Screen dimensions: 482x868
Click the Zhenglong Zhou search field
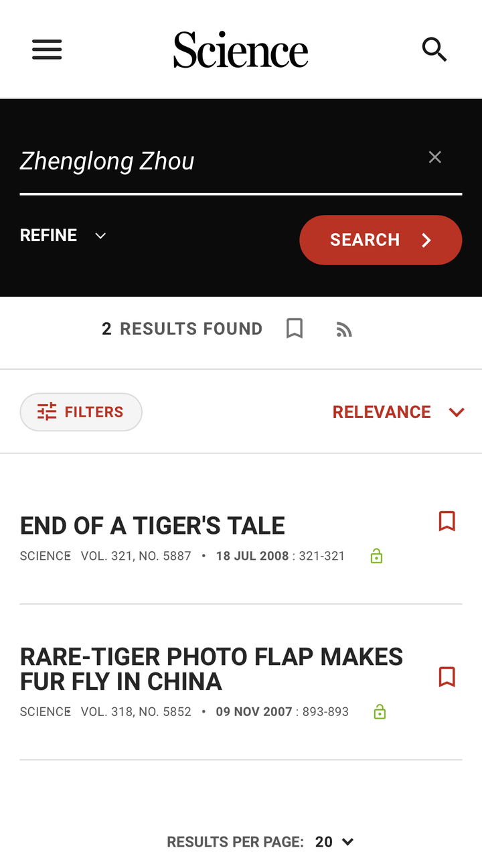[214, 161]
